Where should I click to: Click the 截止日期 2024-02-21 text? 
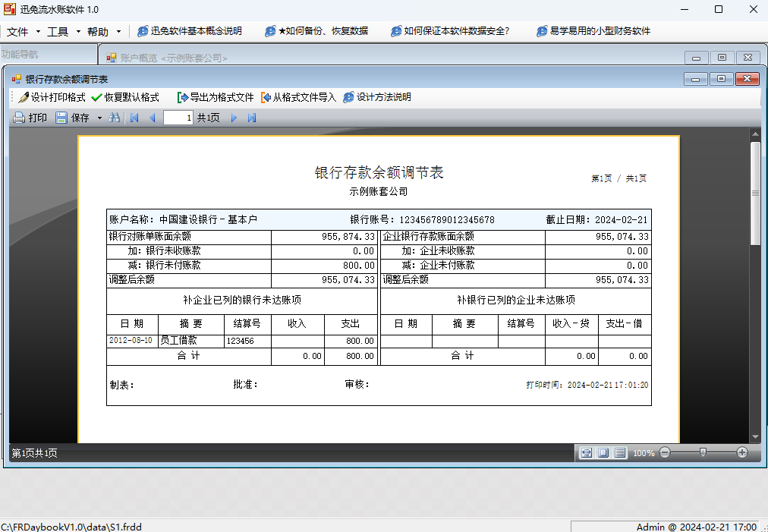click(596, 219)
